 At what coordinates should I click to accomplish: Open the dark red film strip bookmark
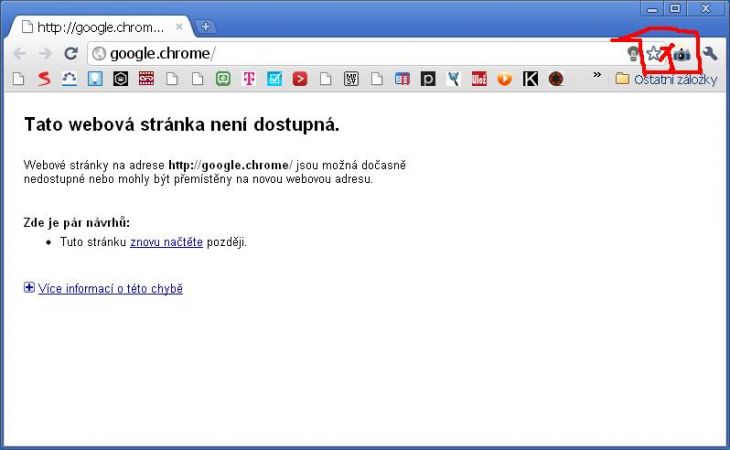click(146, 79)
